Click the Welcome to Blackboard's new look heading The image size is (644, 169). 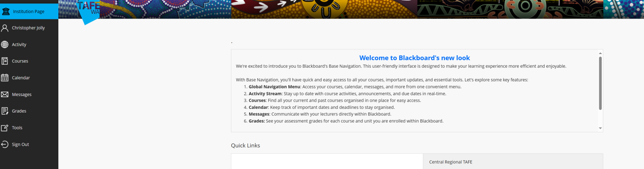point(415,58)
